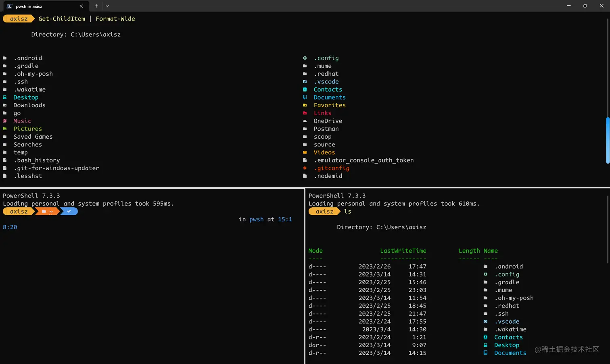Viewport: 610px width, 364px height.
Task: Click the 'Mode' column header
Action: [x=315, y=251]
